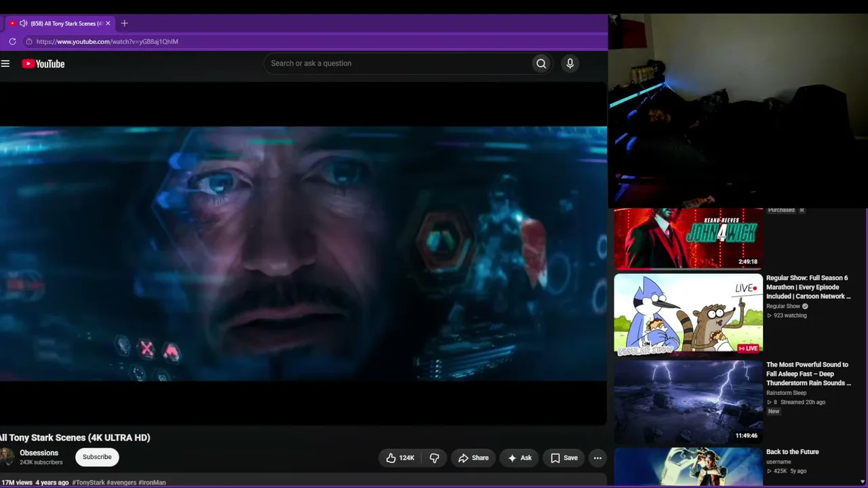The height and width of the screenshot is (488, 868).
Task: Visit the Regular Show channel name
Action: pyautogui.click(x=783, y=306)
